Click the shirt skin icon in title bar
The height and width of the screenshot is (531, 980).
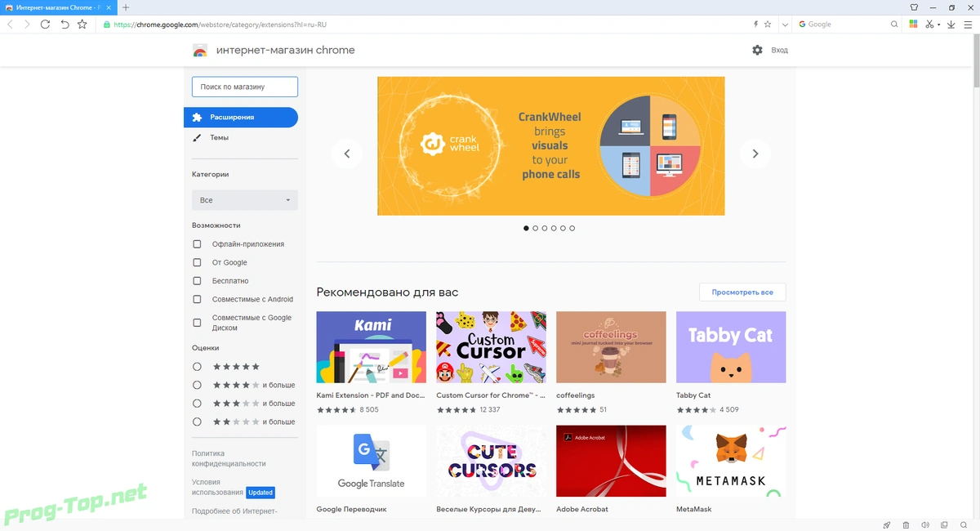[x=914, y=7]
